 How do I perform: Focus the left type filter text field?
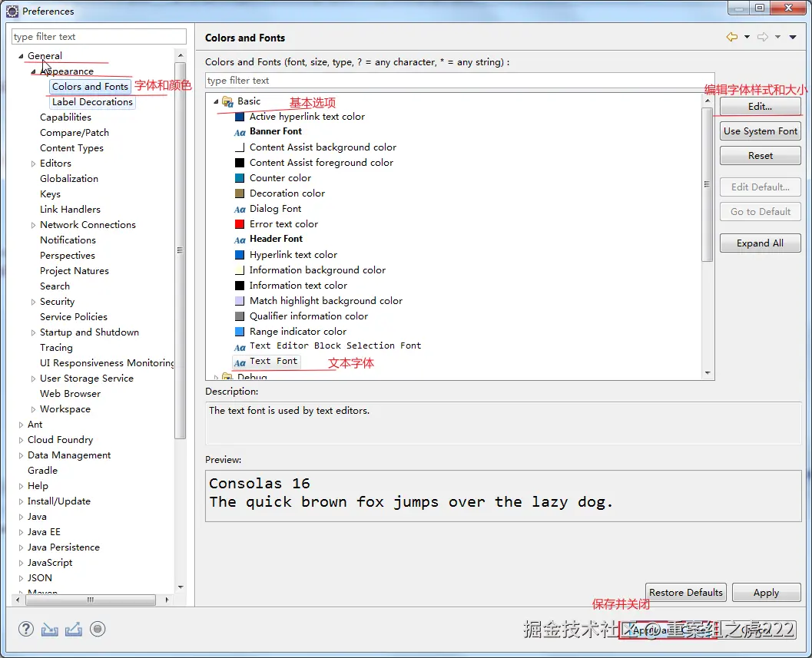[99, 37]
